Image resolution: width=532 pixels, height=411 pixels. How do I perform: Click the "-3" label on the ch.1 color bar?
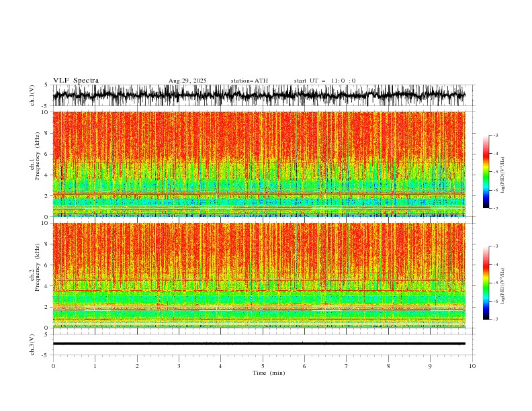pos(495,135)
